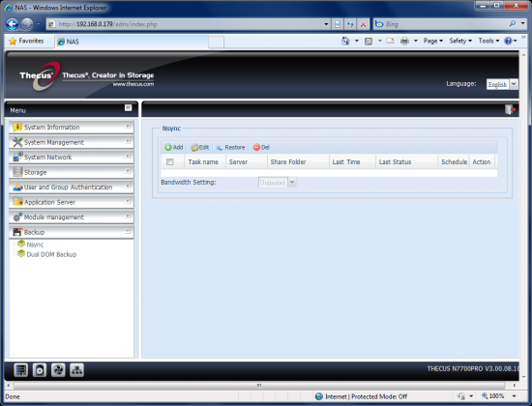Click the Backup menu icon
This screenshot has width=532, height=406.
(17, 232)
